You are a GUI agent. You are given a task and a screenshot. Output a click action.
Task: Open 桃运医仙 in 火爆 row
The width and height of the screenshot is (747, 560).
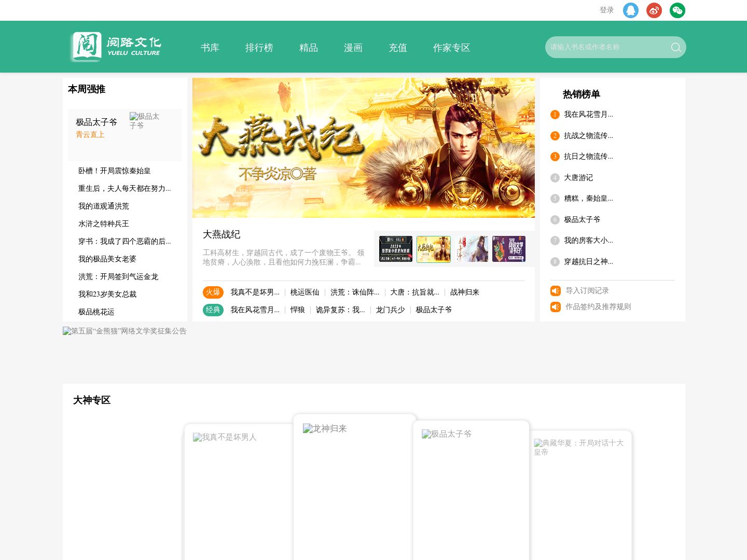tap(305, 292)
